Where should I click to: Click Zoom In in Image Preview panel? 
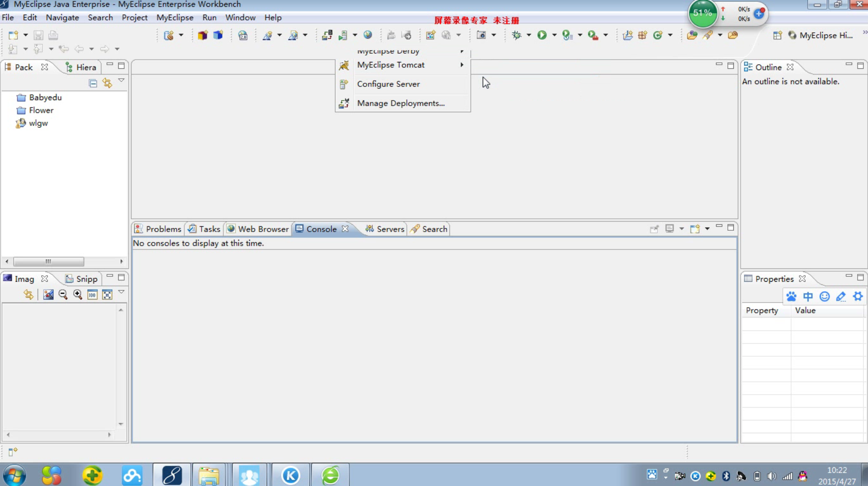point(78,294)
